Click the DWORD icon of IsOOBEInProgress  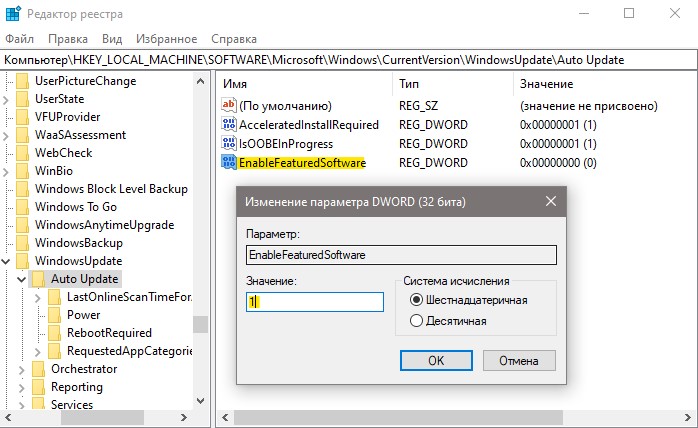(x=228, y=143)
